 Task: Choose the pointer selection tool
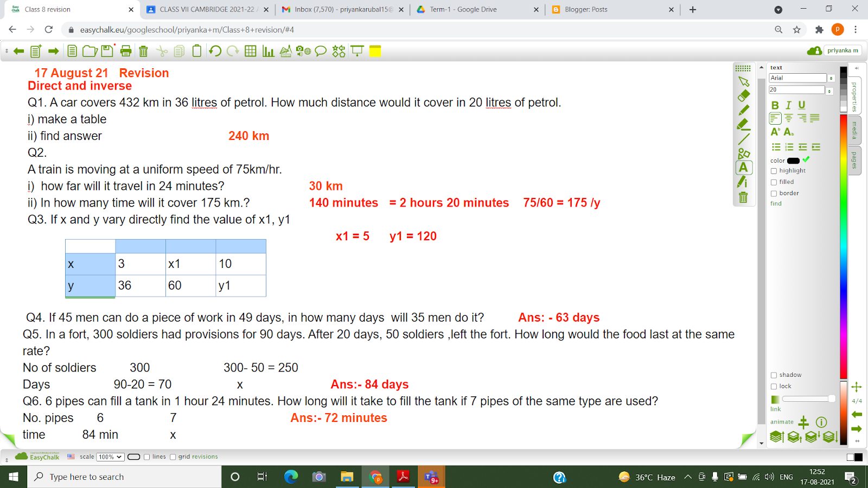744,81
